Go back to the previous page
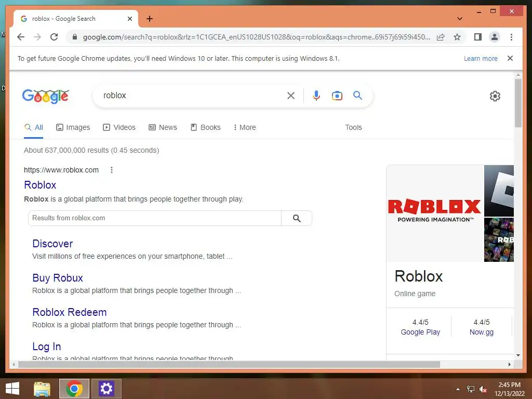 click(21, 37)
